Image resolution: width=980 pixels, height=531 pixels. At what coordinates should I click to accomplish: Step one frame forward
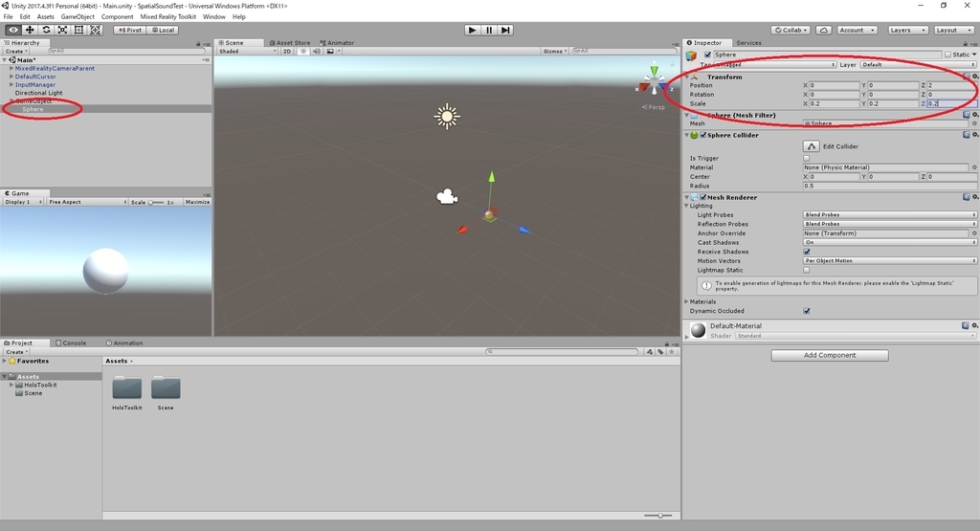505,30
